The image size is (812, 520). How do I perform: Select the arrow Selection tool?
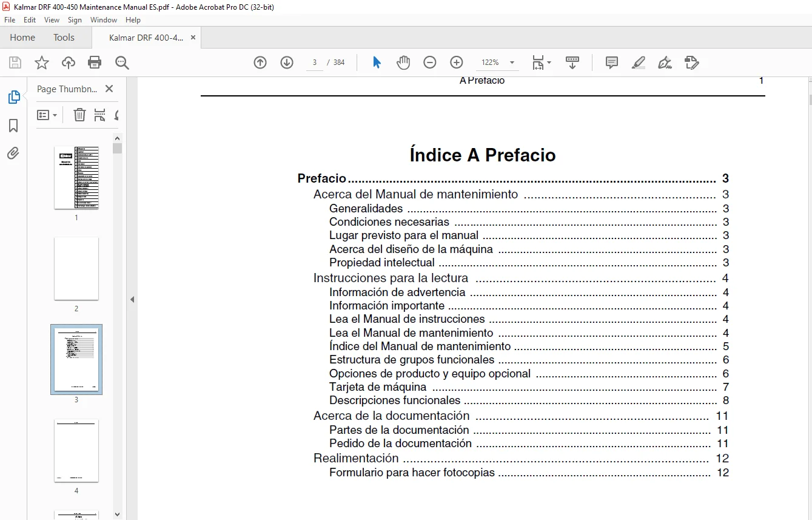(377, 62)
